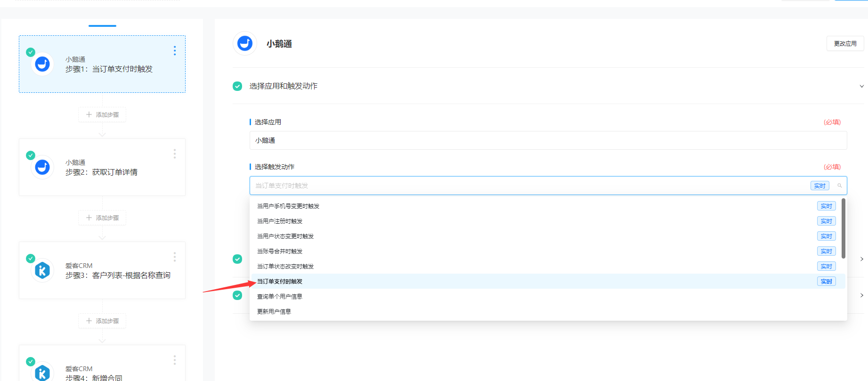The image size is (868, 381).
Task: Click the 实时 tag inside the trigger input
Action: click(x=819, y=186)
